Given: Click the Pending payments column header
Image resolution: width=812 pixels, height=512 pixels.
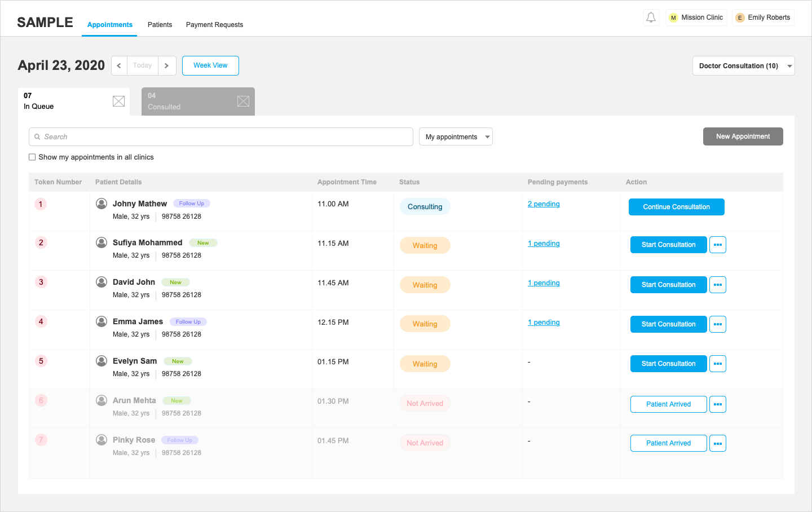Looking at the screenshot, I should [x=558, y=182].
